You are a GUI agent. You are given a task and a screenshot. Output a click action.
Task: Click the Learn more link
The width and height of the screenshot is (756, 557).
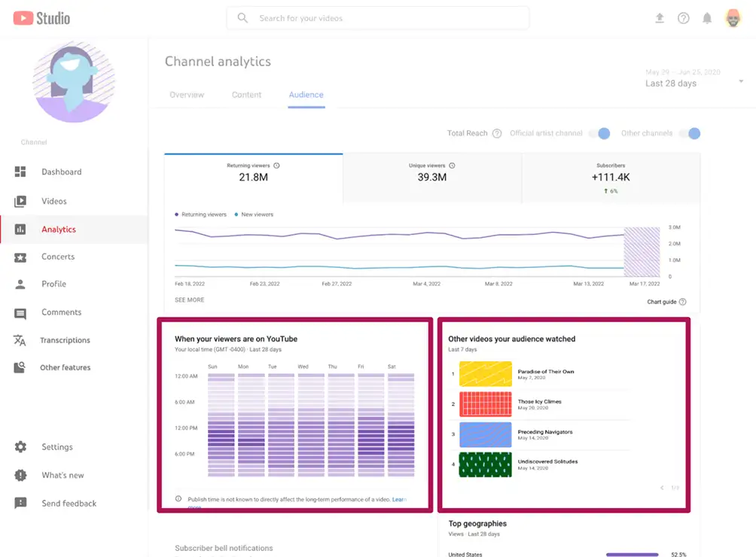pos(399,500)
